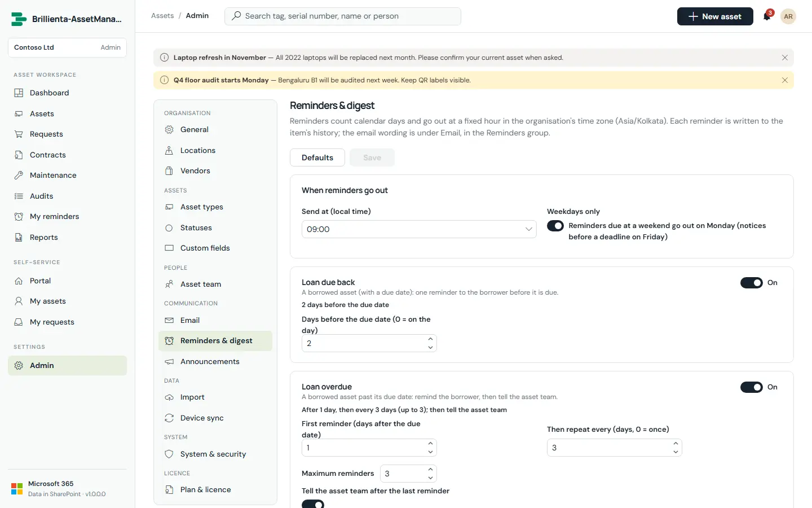812x508 pixels.
Task: Click the New asset button
Action: click(x=715, y=16)
